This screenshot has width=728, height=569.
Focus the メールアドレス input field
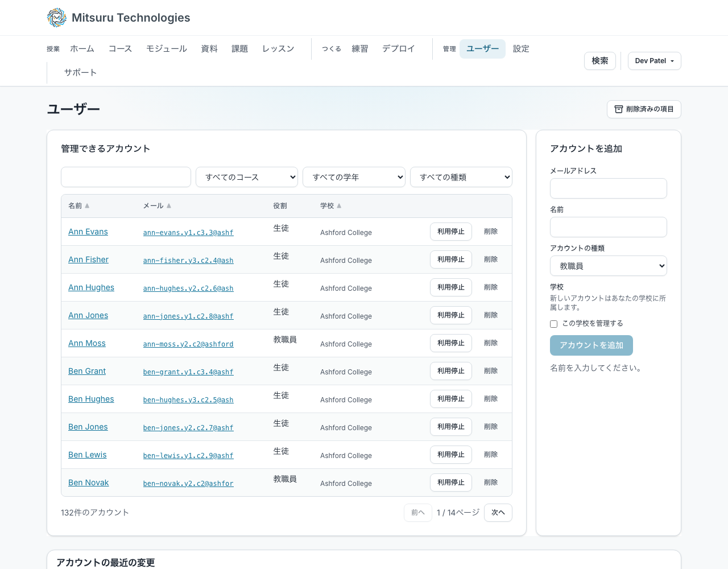point(609,188)
